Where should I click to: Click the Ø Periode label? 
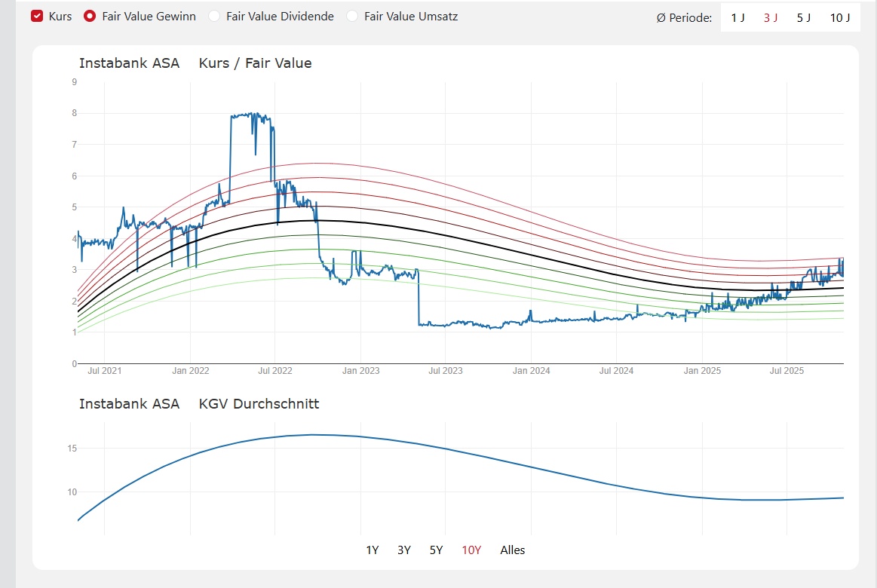click(x=684, y=17)
